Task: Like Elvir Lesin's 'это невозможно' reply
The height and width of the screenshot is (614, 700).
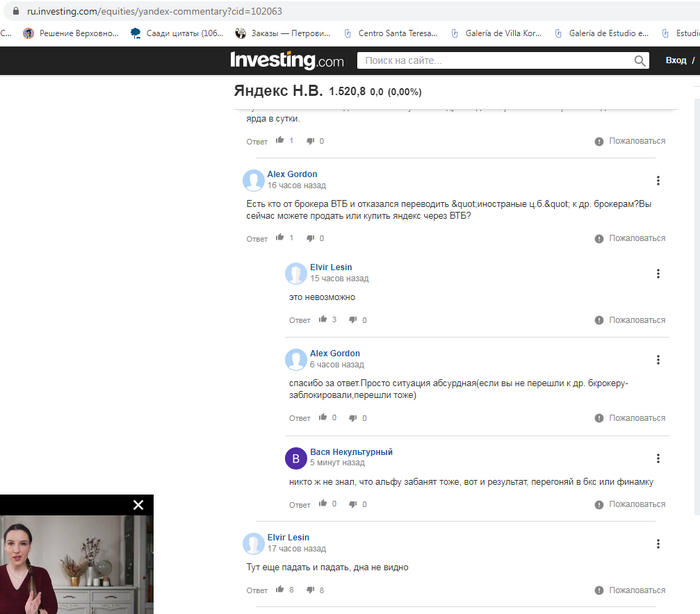Action: [x=323, y=319]
